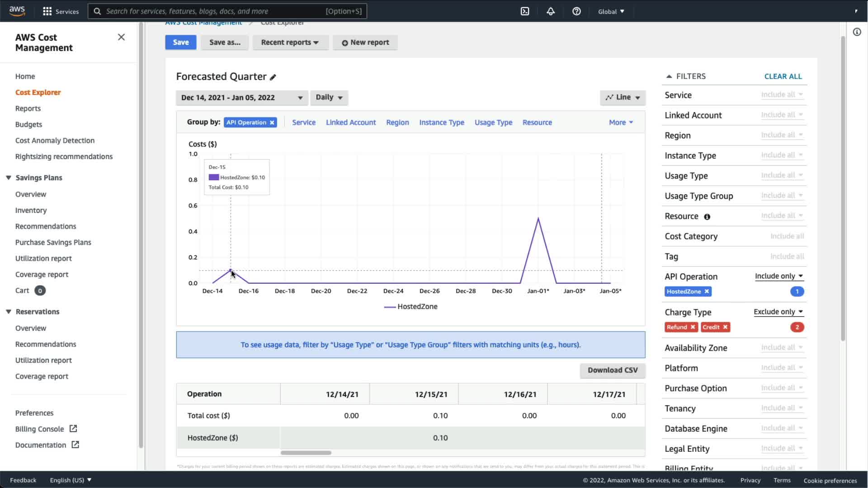Open the date range dropdown
The width and height of the screenshot is (868, 488).
(x=242, y=98)
